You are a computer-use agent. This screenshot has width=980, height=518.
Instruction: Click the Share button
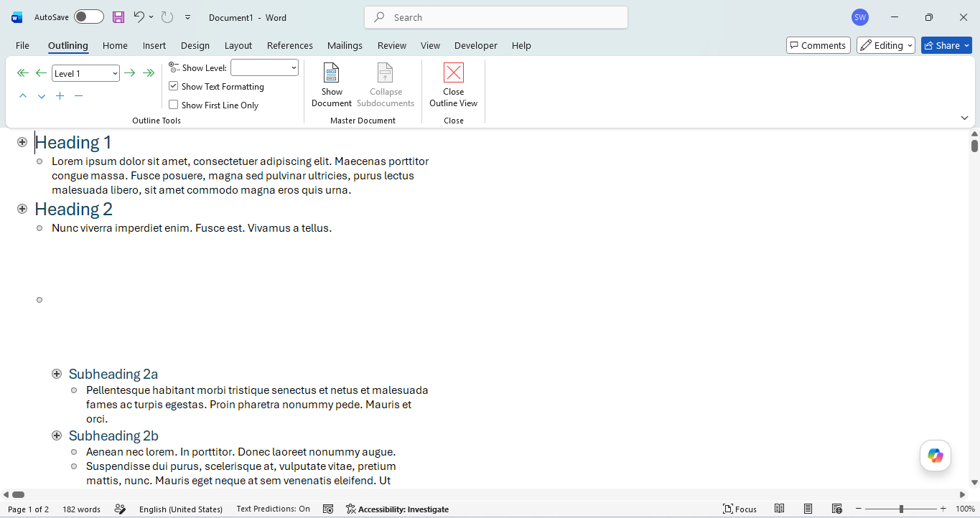[x=946, y=45]
